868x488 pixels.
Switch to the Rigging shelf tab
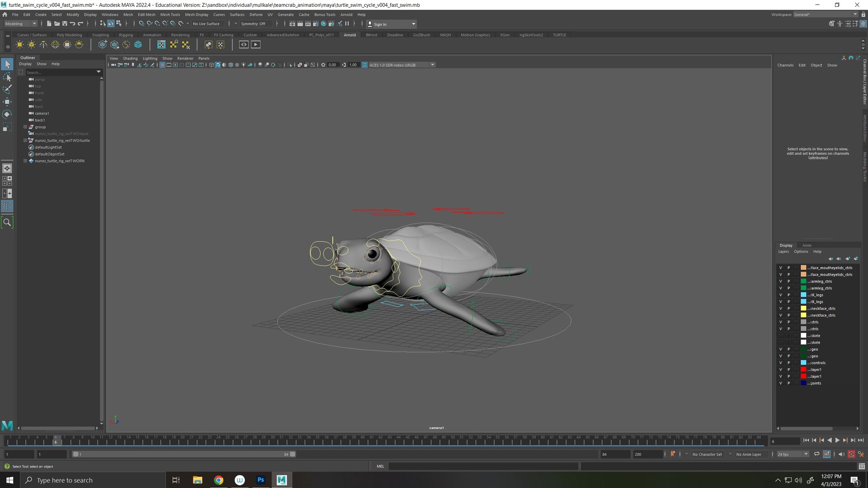coord(126,35)
